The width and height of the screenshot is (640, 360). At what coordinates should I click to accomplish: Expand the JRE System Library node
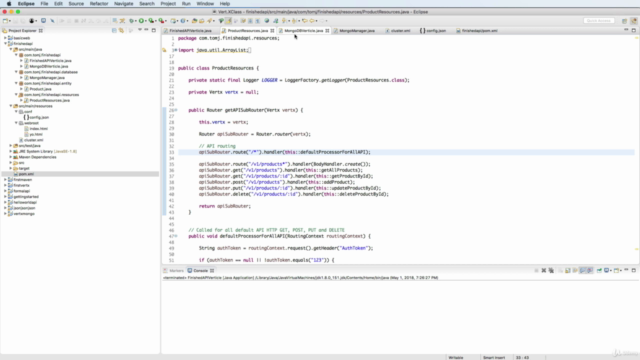click(11, 151)
